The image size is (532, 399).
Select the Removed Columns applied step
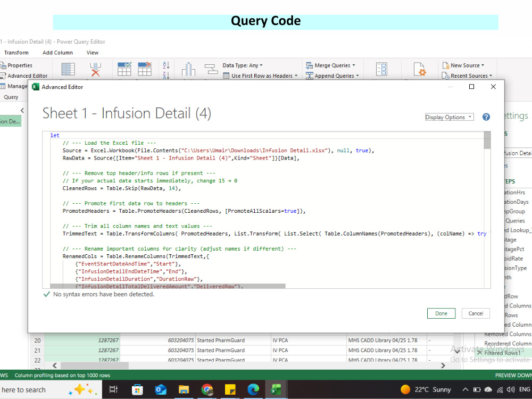point(508,334)
